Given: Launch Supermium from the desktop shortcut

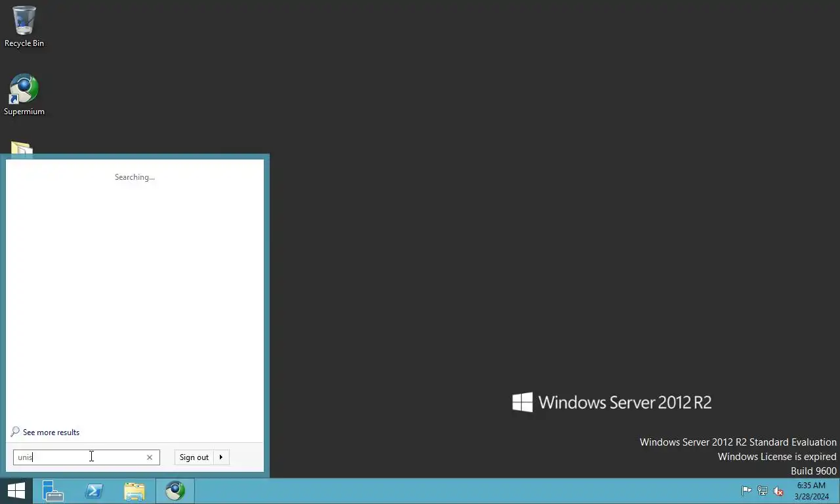Looking at the screenshot, I should click(24, 95).
